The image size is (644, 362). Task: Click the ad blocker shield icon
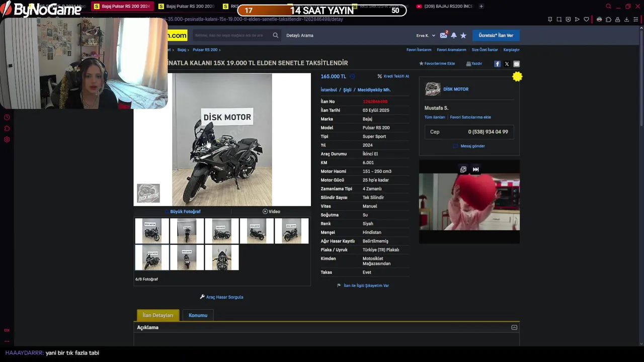click(568, 20)
